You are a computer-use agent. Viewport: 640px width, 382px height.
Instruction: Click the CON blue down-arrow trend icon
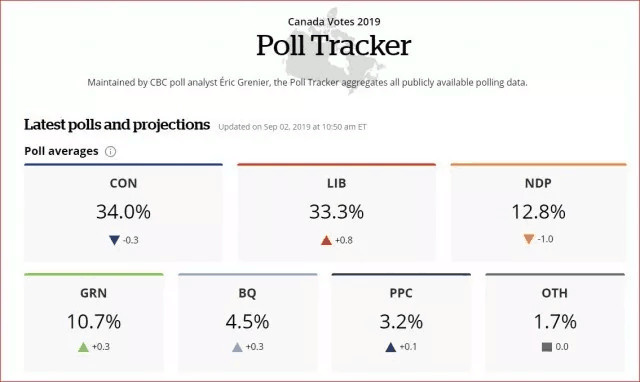pyautogui.click(x=114, y=240)
